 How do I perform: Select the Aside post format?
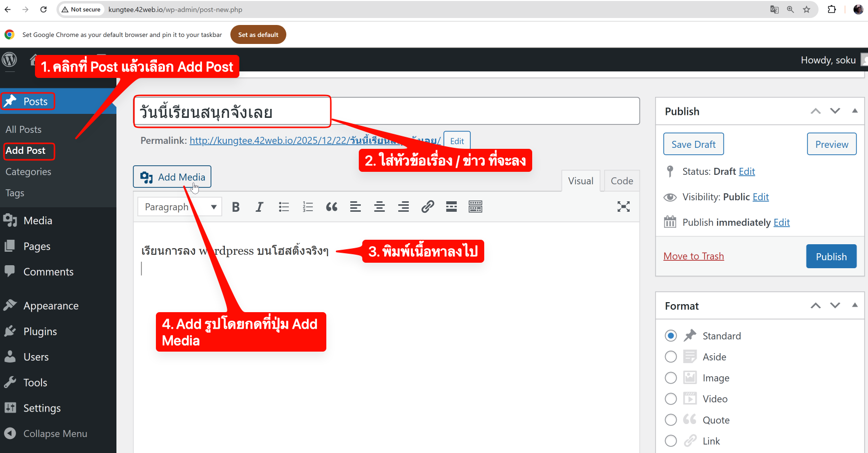[x=671, y=357]
